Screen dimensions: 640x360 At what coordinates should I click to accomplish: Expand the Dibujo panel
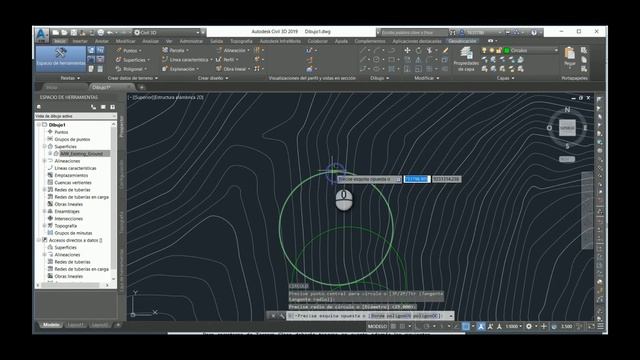(379, 78)
